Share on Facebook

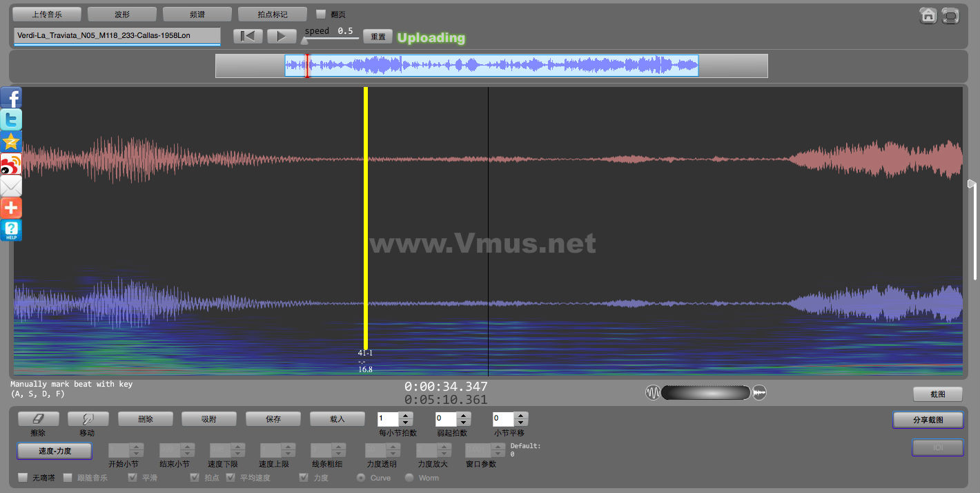pos(11,97)
